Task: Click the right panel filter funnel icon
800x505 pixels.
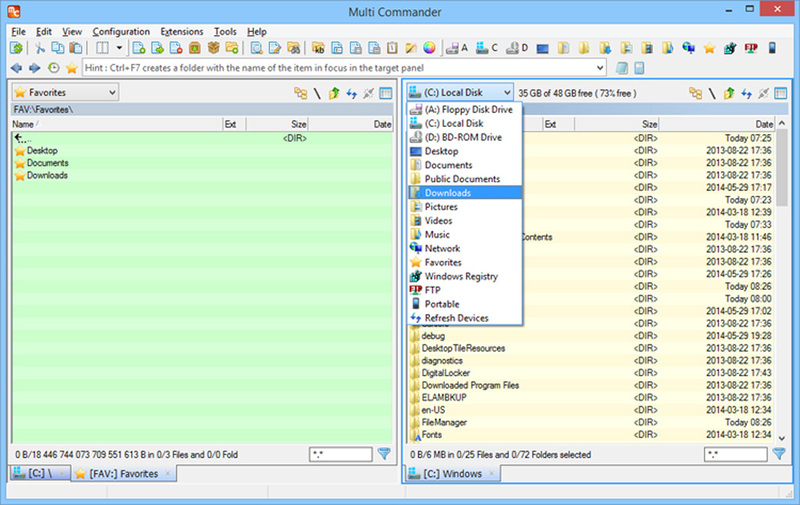Action: click(779, 454)
